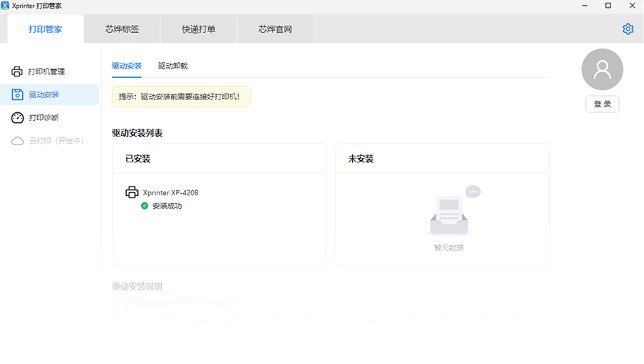
Task: Open the 快递打单 tab
Action: coord(198,29)
